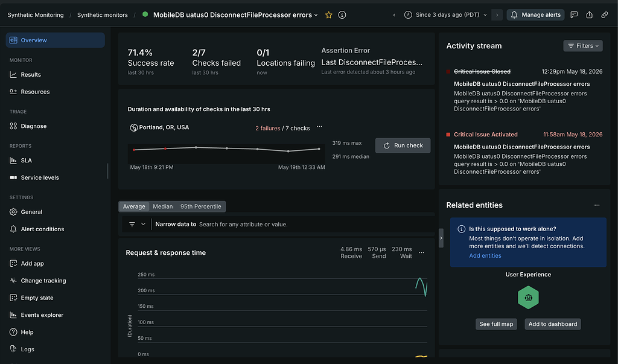
Task: Click the 2 failures text
Action: point(267,128)
